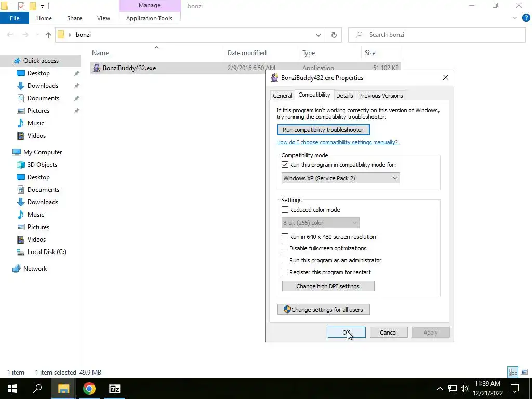Screen dimensions: 532x399
Task: Open How do I choose compatibility settings link
Action: 338,142
